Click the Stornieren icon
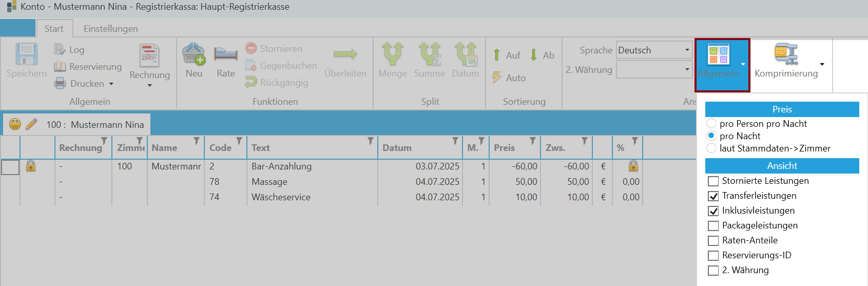The image size is (868, 286). coord(251,48)
